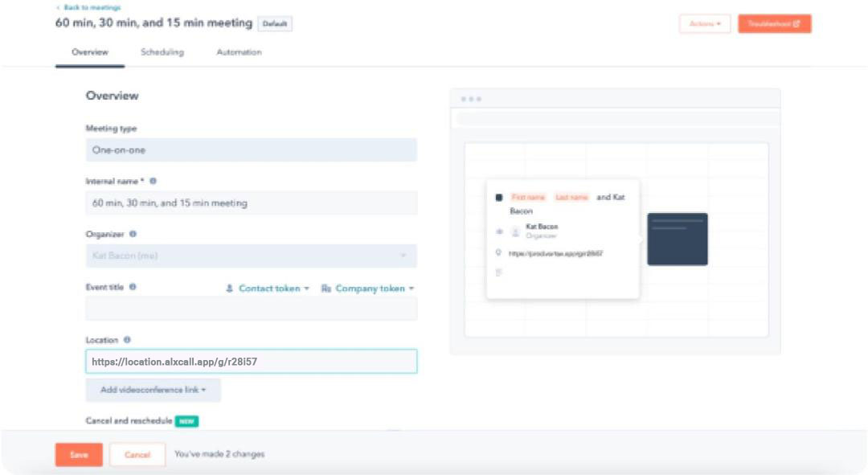Click the info icon beside Internal name
Screen dimensions: 868x475
pos(153,182)
